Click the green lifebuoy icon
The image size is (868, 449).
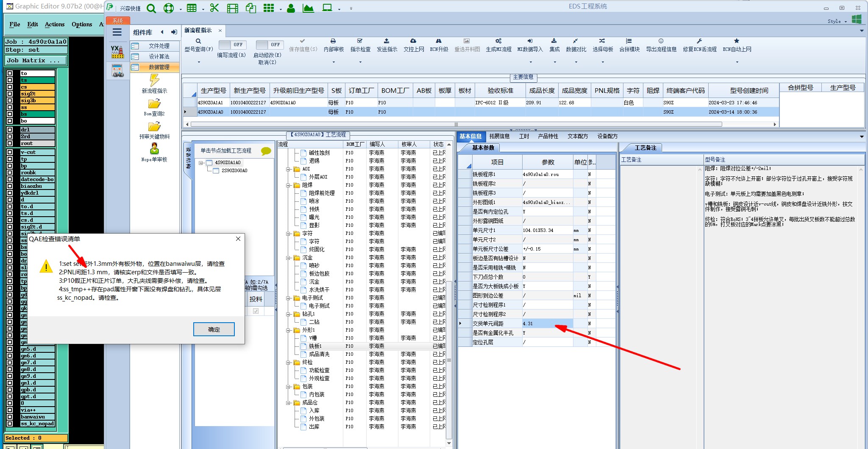tap(169, 8)
